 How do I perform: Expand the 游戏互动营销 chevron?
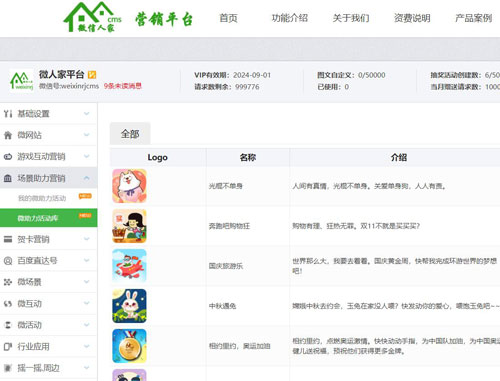click(87, 156)
